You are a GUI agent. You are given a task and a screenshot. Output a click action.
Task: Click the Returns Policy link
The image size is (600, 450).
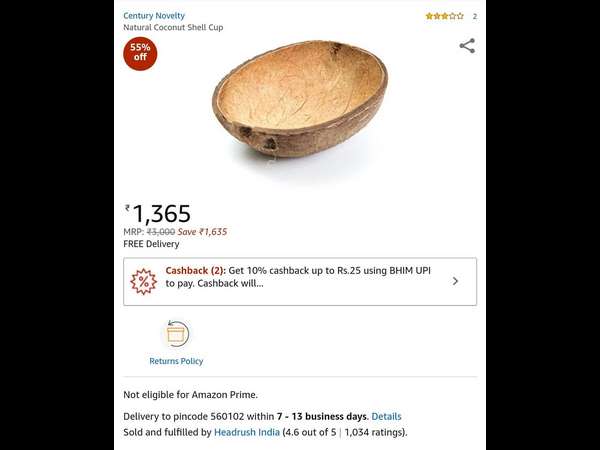tap(176, 361)
